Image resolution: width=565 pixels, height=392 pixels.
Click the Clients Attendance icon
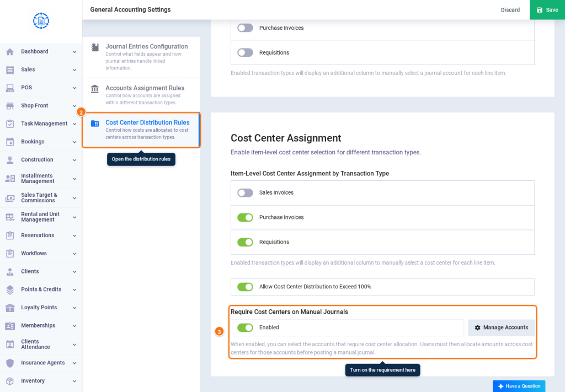[x=10, y=345]
